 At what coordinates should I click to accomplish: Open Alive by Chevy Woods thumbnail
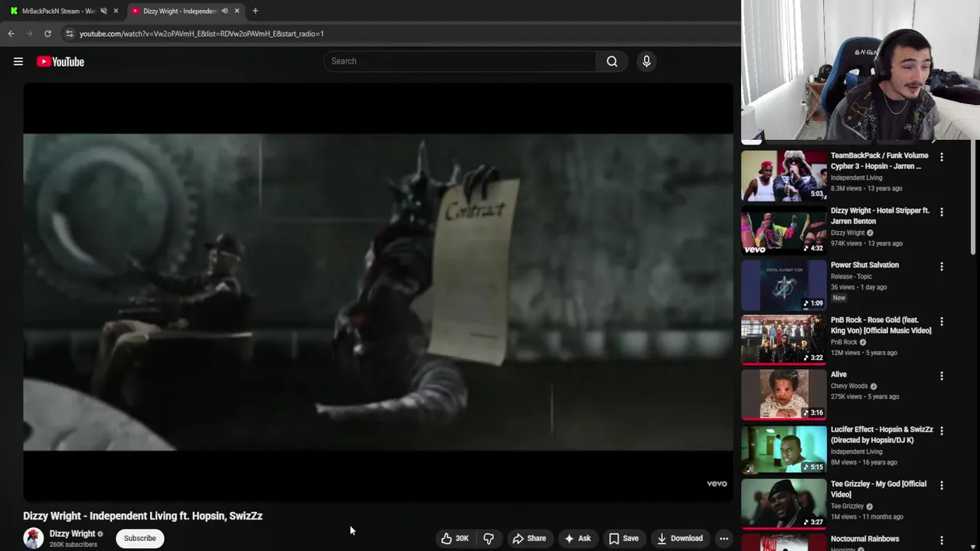coord(784,394)
